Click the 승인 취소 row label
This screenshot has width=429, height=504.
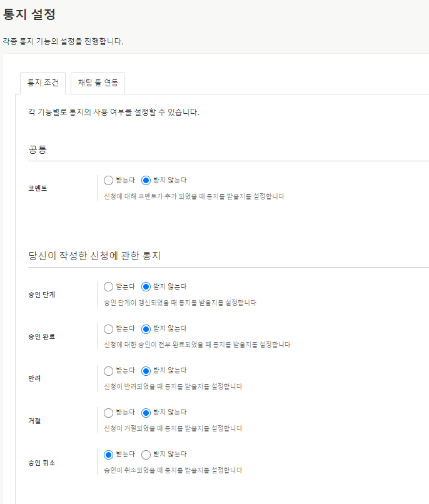[42, 463]
